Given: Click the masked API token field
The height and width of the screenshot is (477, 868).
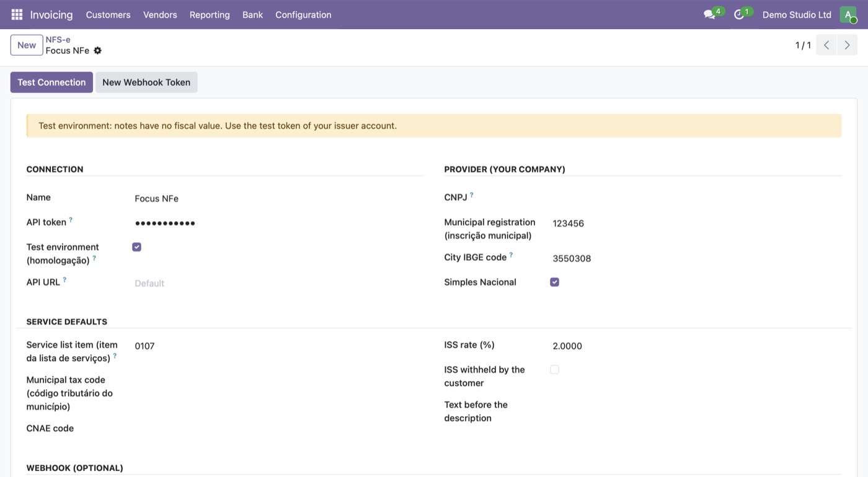Looking at the screenshot, I should (279, 223).
